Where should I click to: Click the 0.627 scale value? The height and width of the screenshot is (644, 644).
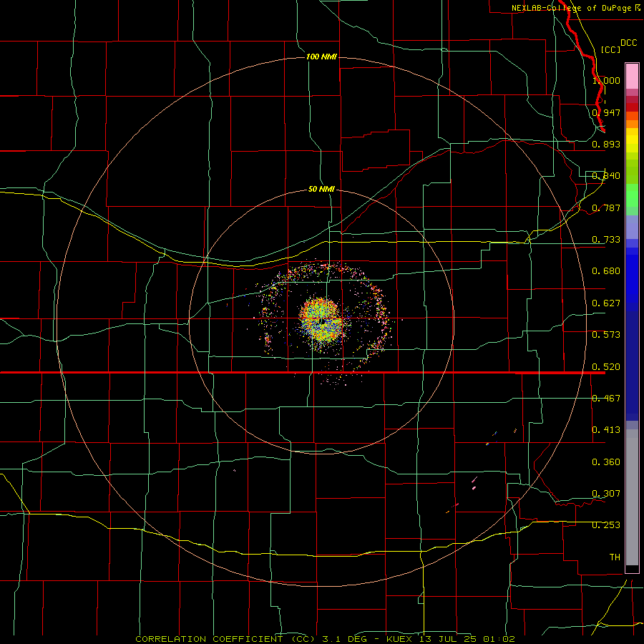(x=606, y=303)
